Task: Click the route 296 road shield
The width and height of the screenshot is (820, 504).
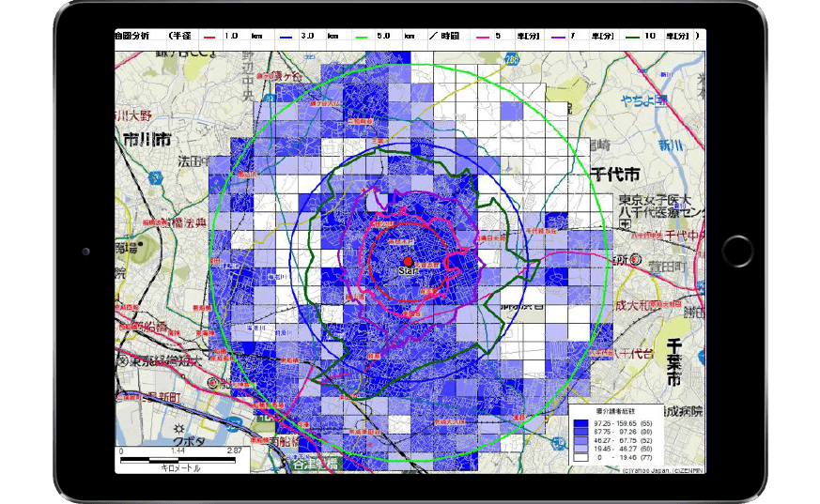Action: (512, 59)
